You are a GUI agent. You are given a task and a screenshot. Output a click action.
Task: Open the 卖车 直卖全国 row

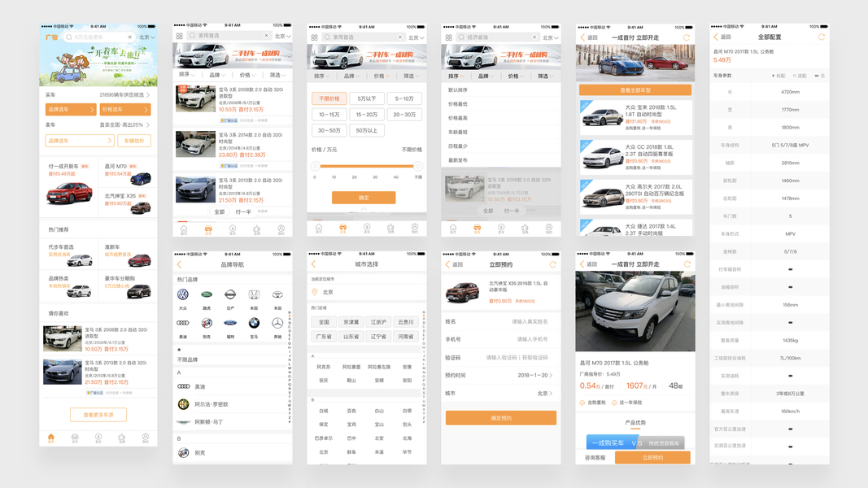[98, 125]
